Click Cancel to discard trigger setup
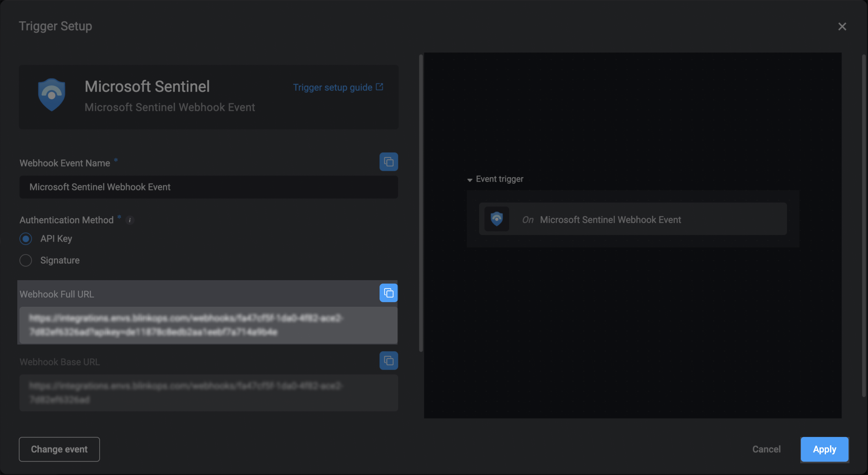The height and width of the screenshot is (475, 868). (x=766, y=449)
